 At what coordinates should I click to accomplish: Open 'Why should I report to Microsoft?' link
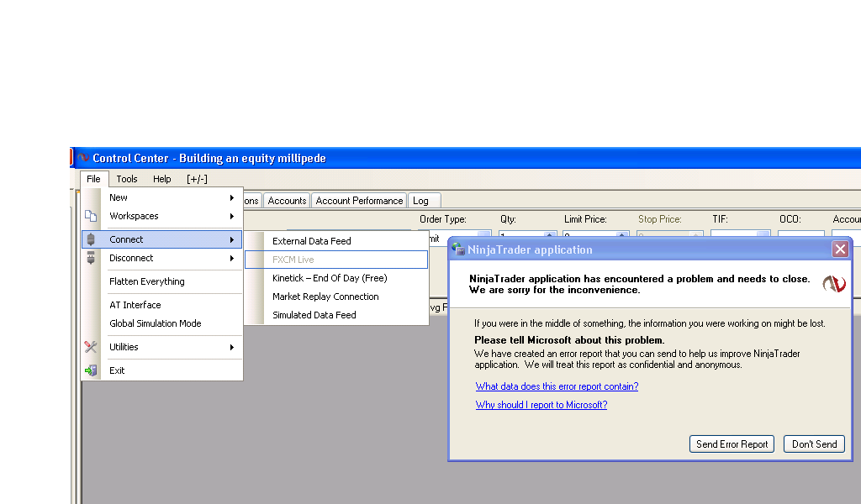tap(541, 405)
